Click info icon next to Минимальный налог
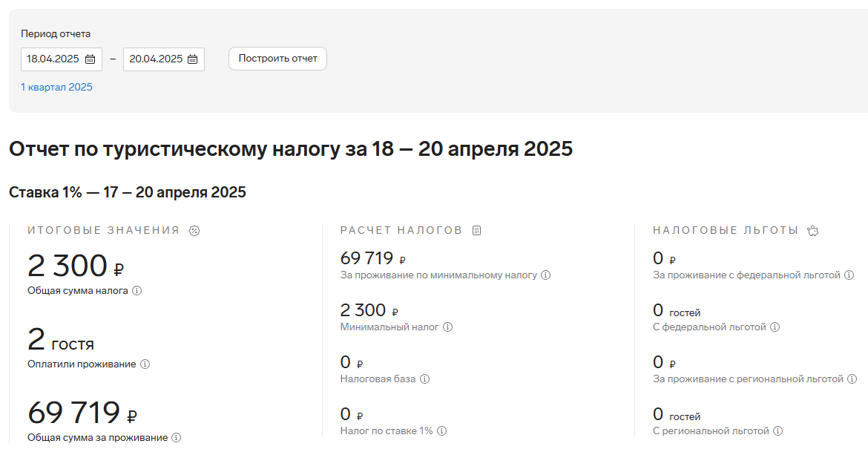868x452 pixels. pos(448,327)
